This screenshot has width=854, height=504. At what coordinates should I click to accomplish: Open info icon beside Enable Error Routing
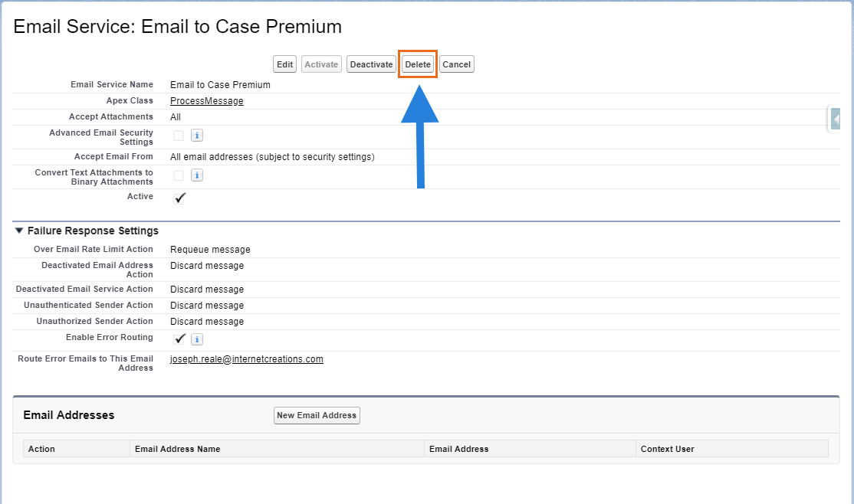tap(196, 339)
